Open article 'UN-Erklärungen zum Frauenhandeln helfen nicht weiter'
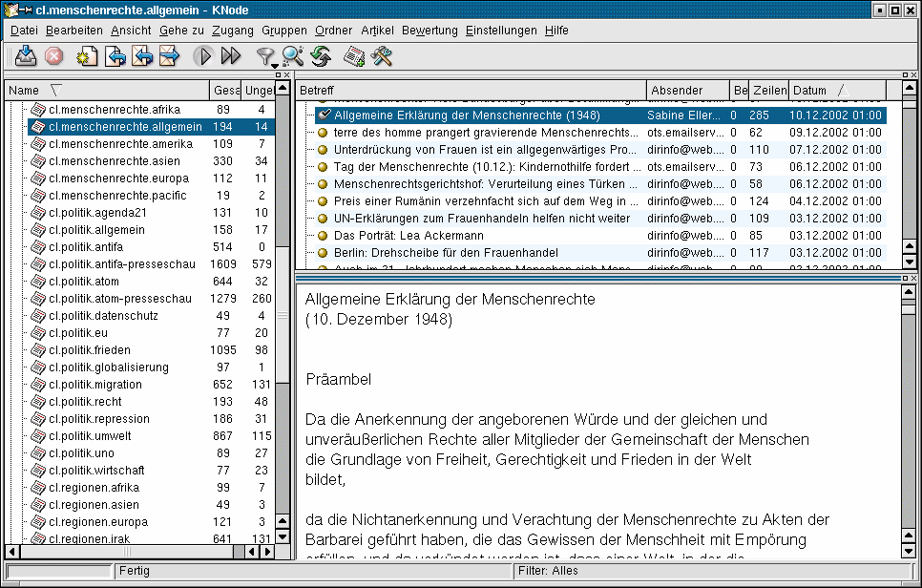 point(482,219)
